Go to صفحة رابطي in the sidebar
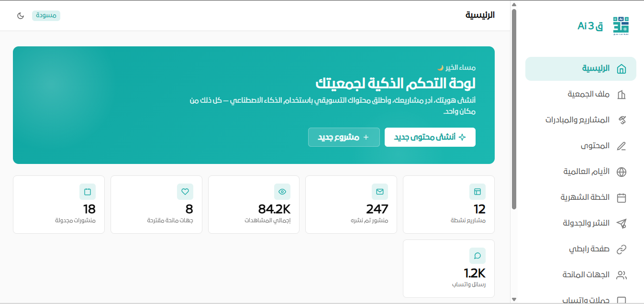Screen dimensions: 644x304 (x=581, y=250)
